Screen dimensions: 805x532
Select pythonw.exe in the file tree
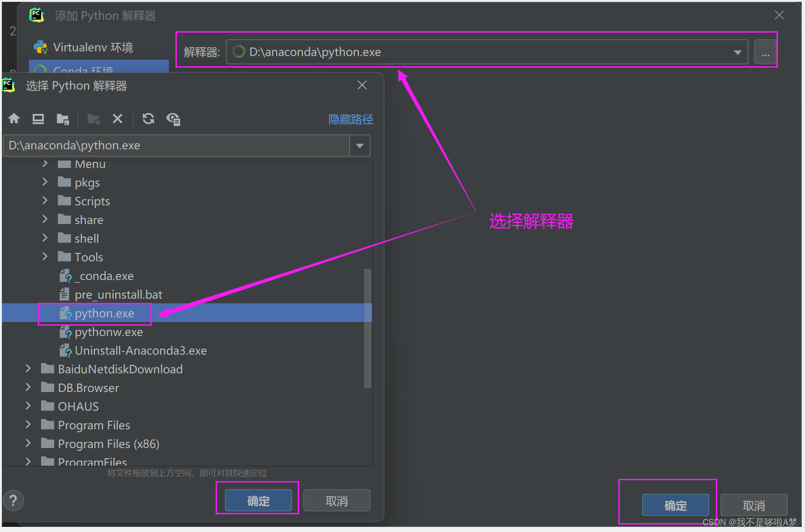[109, 332]
